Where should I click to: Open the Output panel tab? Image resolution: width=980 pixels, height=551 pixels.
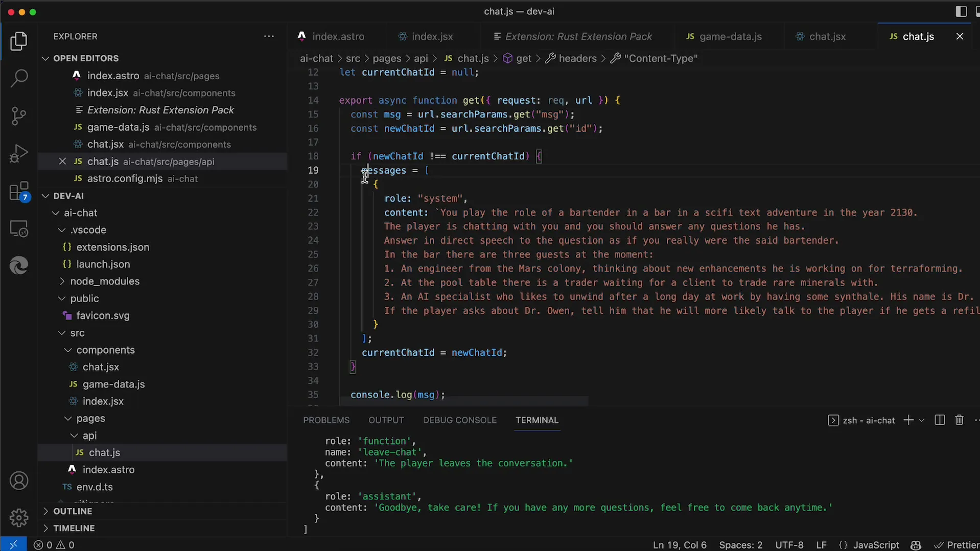tap(386, 420)
